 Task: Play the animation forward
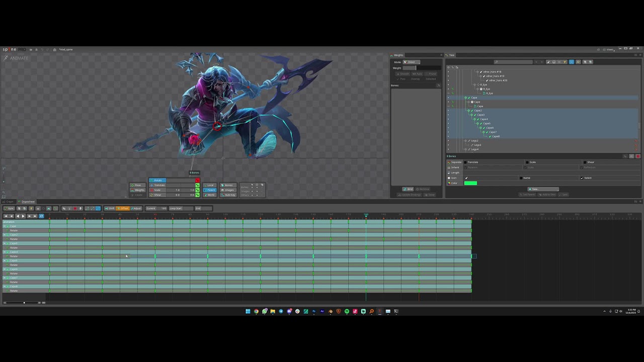tap(23, 216)
